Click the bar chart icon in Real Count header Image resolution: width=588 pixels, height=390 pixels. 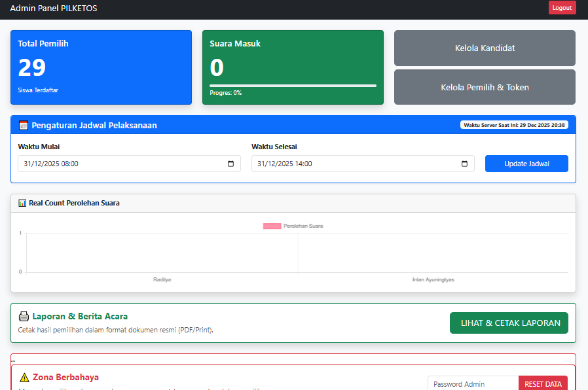point(22,203)
